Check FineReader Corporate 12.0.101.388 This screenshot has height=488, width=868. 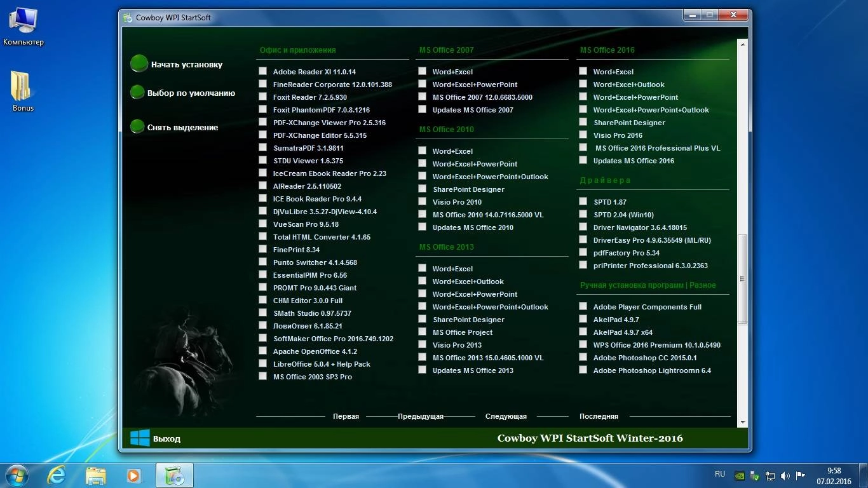pyautogui.click(x=263, y=84)
